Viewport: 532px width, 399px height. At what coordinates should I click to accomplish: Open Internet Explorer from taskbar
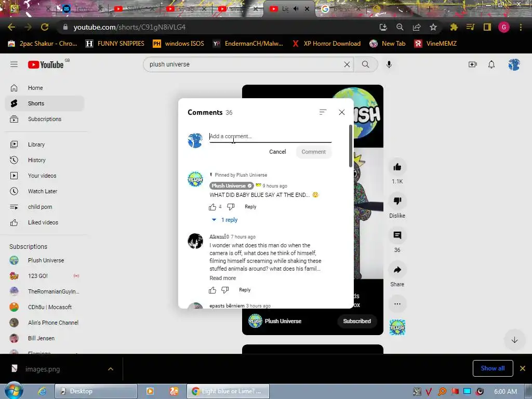click(x=42, y=391)
